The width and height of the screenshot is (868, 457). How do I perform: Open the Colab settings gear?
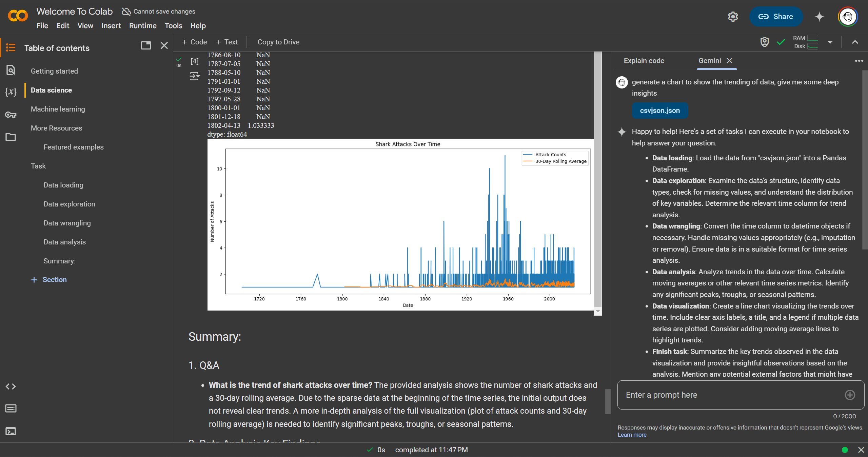[733, 17]
